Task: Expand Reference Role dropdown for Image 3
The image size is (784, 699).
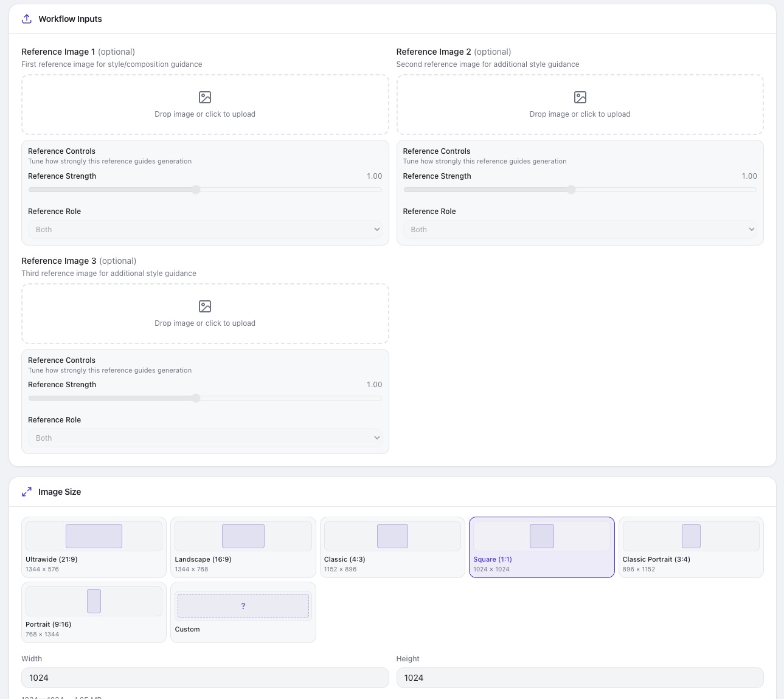Action: click(x=205, y=438)
